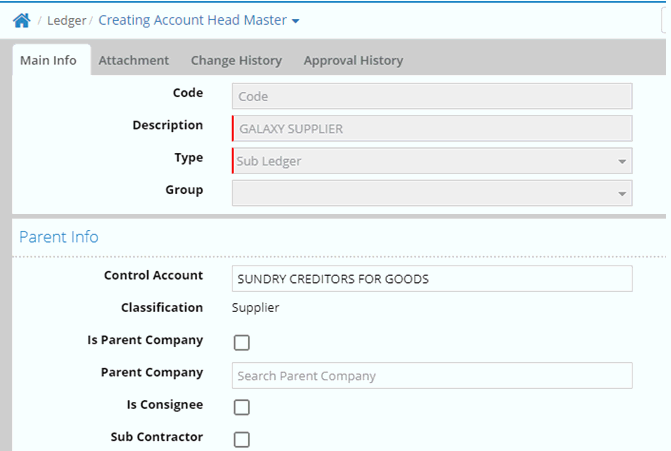Expand Creating Account Head Master breadcrumb menu
Screen dimensions: 671x451
click(x=198, y=21)
